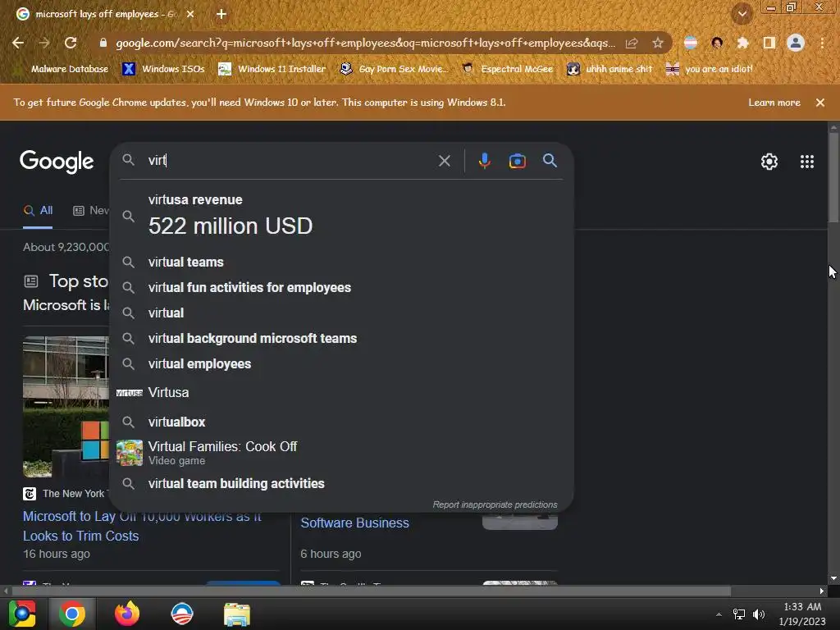Image resolution: width=840 pixels, height=630 pixels.
Task: Toggle the browser side panel icon
Action: coord(769,43)
